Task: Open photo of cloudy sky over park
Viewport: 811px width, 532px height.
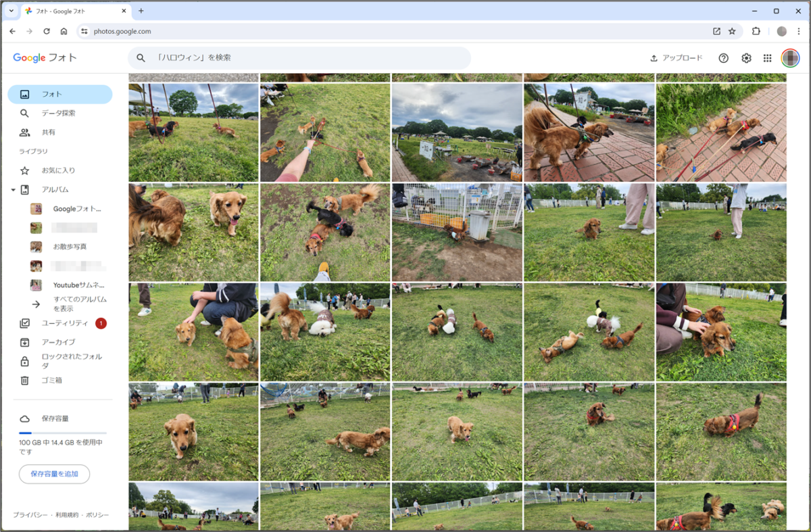Action: (457, 132)
